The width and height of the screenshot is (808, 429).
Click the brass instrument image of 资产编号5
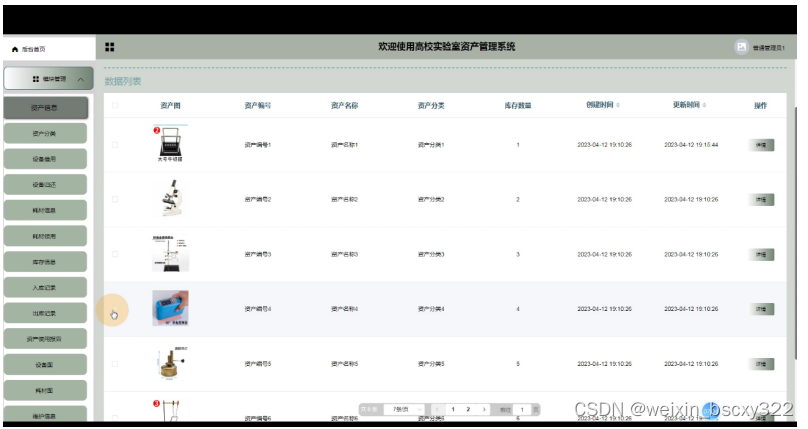coord(171,363)
